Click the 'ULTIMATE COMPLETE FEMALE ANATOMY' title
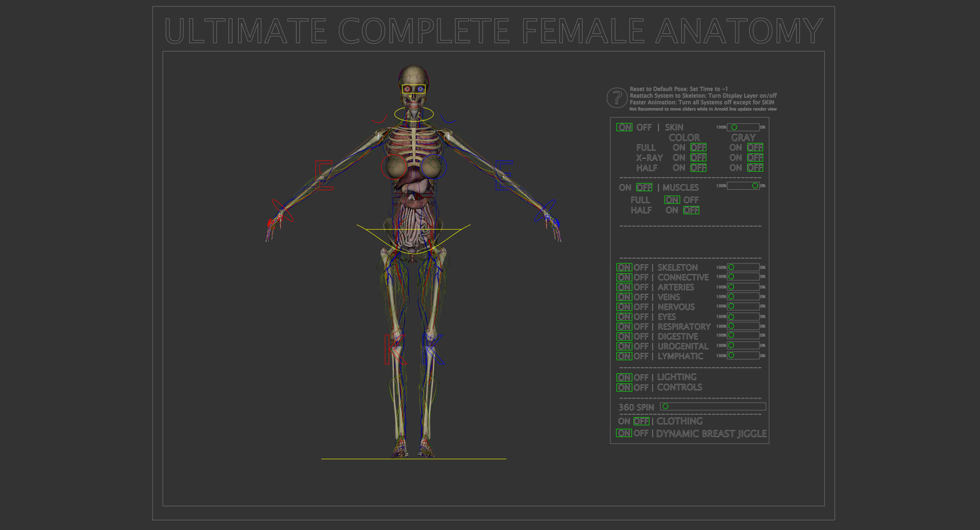Screen dimensions: 980x530 (x=494, y=31)
